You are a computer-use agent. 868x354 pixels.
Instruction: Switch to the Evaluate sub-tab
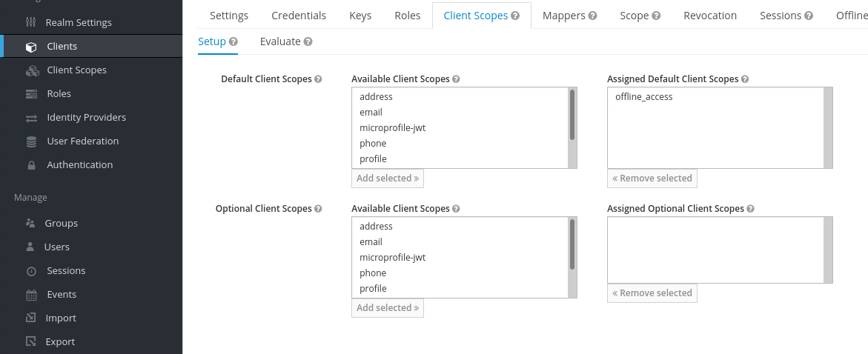click(x=286, y=41)
